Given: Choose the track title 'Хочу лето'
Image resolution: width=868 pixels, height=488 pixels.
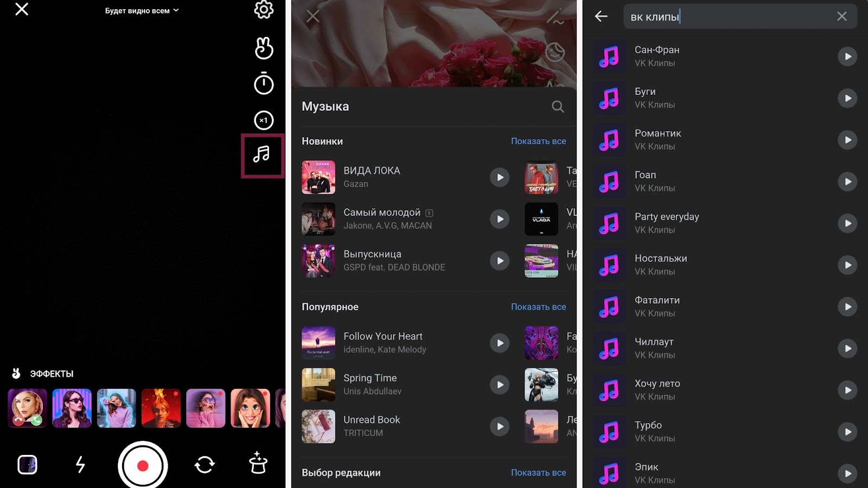Looking at the screenshot, I should tap(657, 383).
